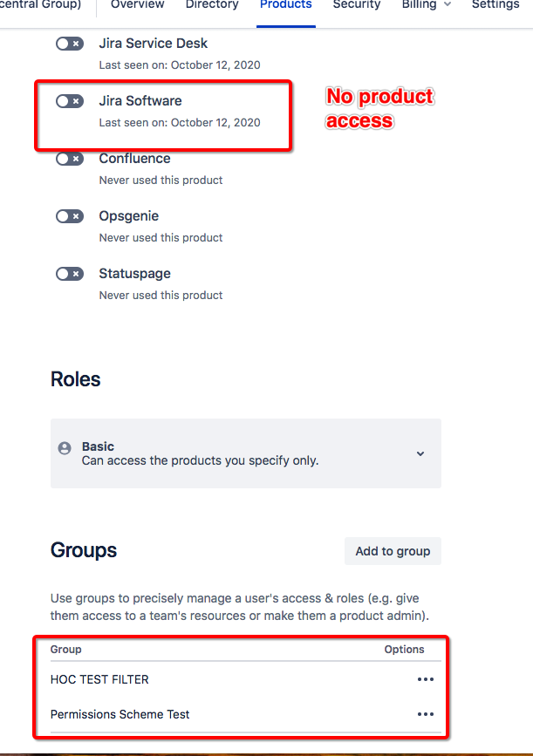Viewport: 533px width, 756px height.
Task: Open the Billing menu dropdown arrow
Action: (x=448, y=4)
